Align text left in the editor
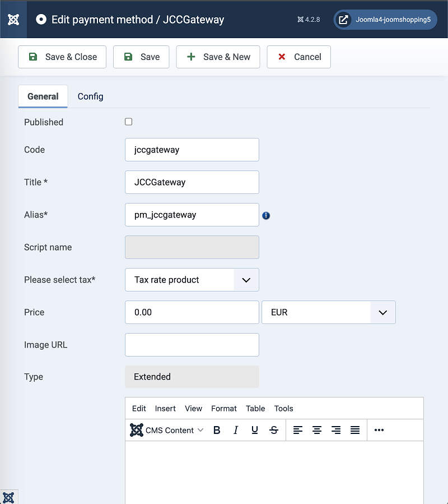The width and height of the screenshot is (448, 504). click(298, 430)
